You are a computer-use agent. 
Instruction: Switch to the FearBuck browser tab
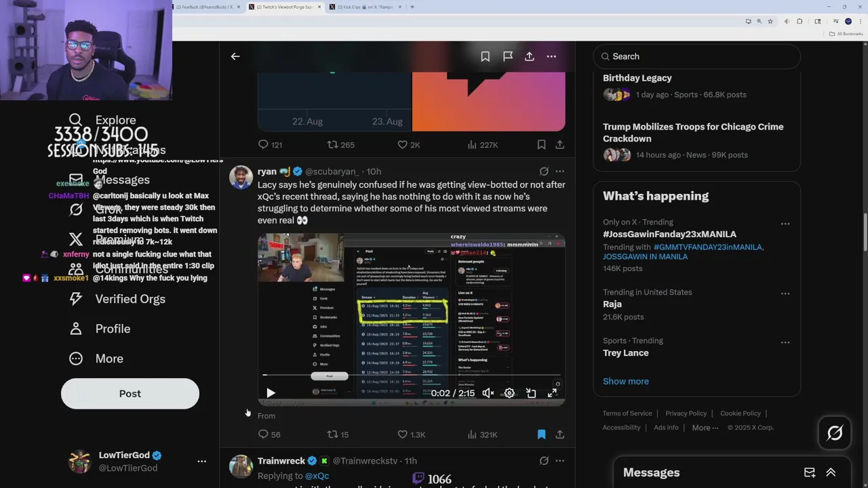pos(206,7)
